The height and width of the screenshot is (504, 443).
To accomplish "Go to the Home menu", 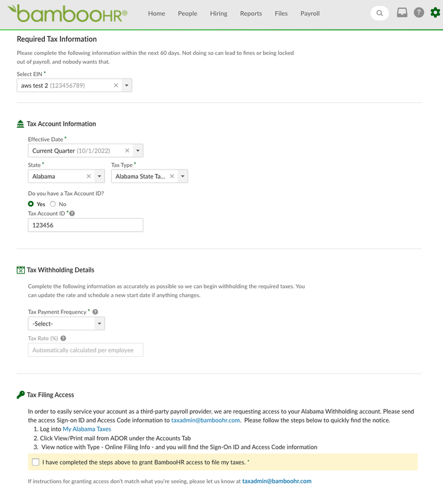I will (157, 14).
